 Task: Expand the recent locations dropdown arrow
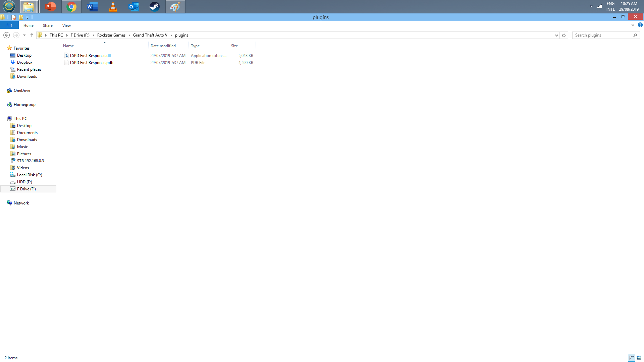(x=24, y=35)
